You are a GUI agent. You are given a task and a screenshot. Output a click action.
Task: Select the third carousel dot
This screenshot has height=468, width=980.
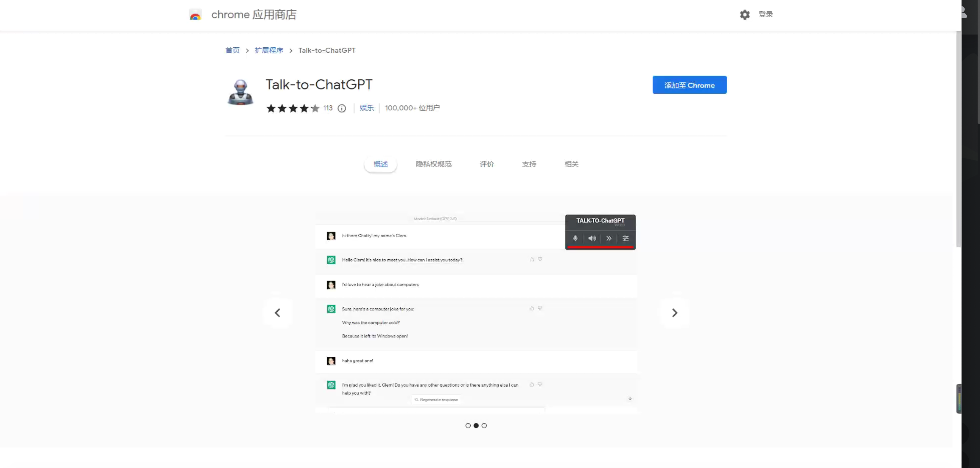click(x=484, y=425)
